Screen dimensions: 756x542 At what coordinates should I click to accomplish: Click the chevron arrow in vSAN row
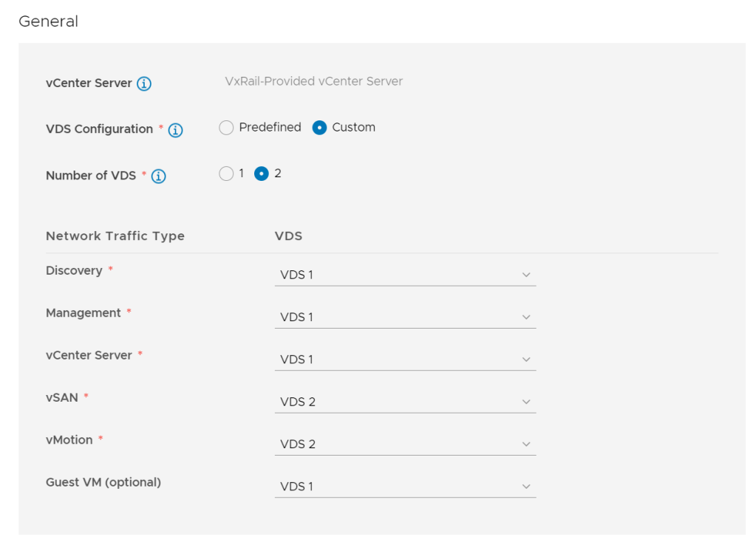click(526, 402)
